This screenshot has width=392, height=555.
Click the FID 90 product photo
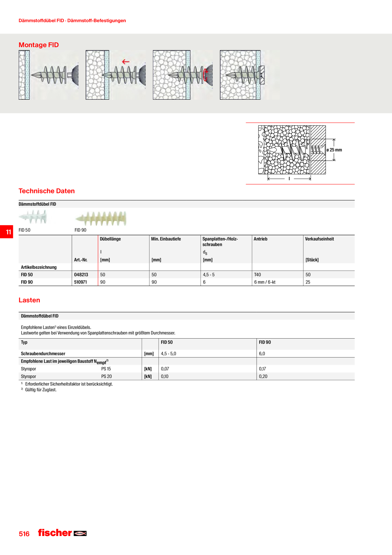click(x=101, y=219)
